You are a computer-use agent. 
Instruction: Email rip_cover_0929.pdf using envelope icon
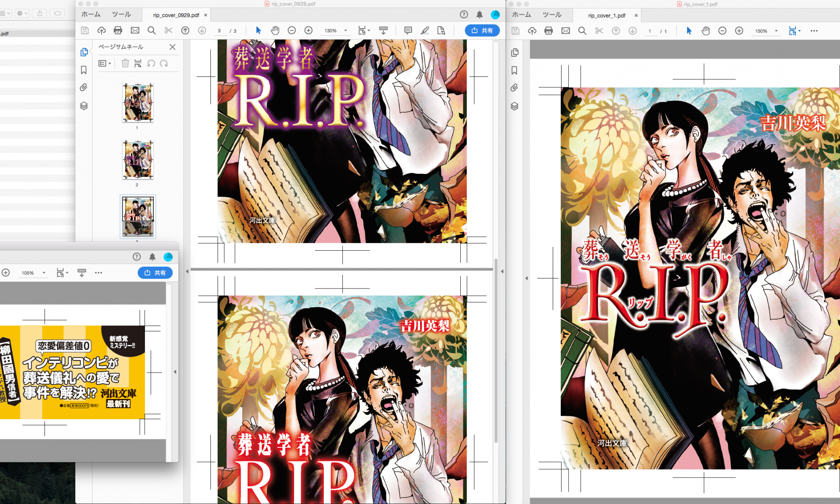135,31
